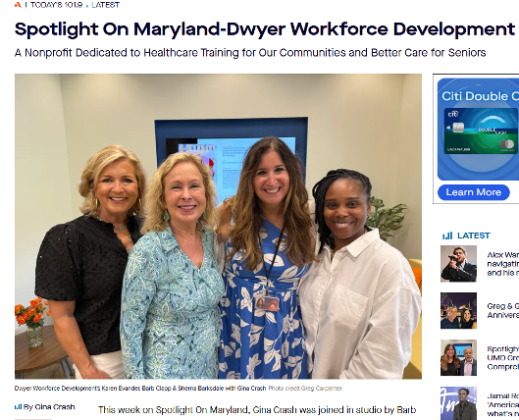Open the Greg & Gina Anniversary story link
This screenshot has height=420, width=519.
coord(502,310)
